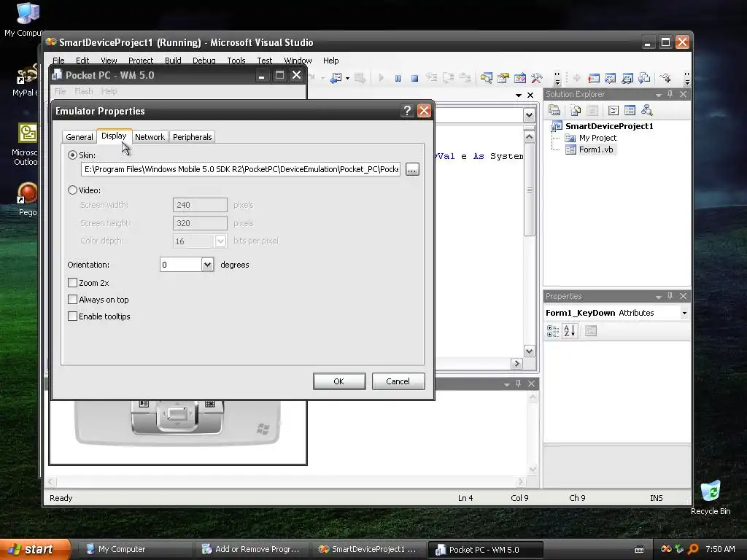This screenshot has height=560, width=747.
Task: Open the Window menu in Visual Studio
Action: pyautogui.click(x=298, y=61)
